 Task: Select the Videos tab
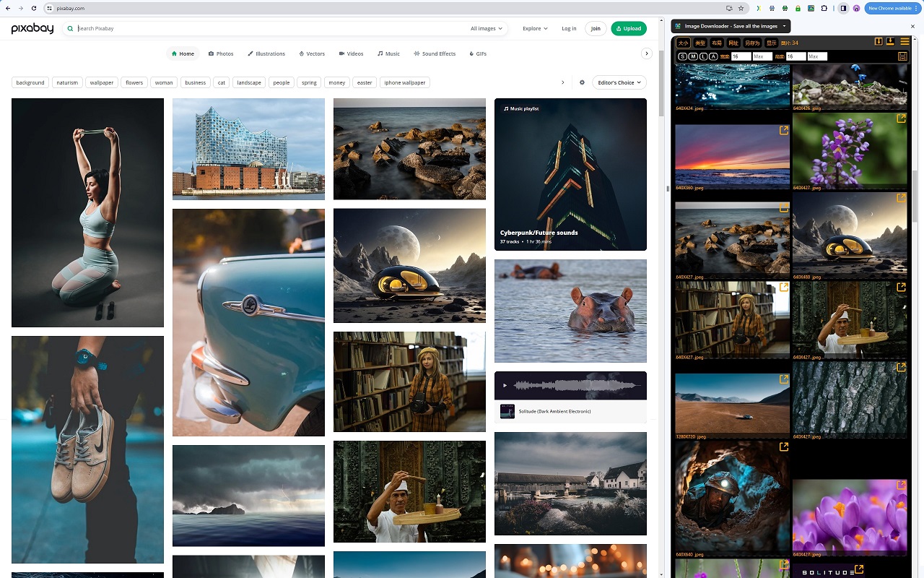[351, 53]
